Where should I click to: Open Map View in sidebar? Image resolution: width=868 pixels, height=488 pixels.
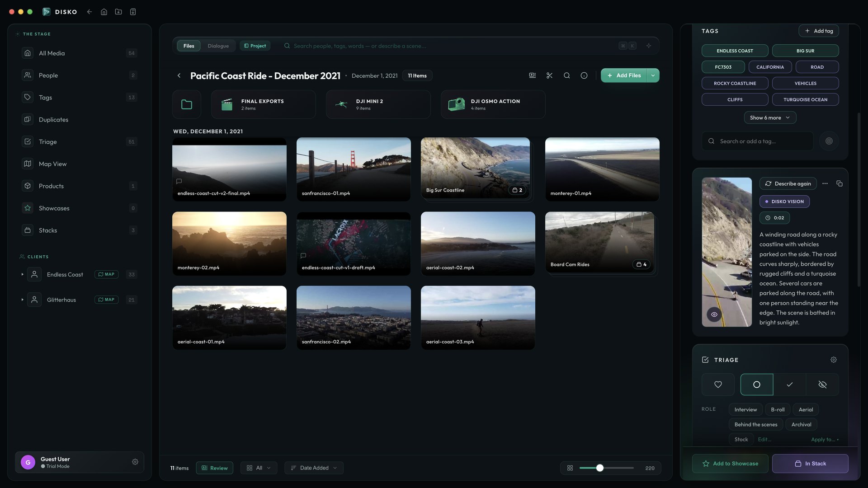point(80,164)
